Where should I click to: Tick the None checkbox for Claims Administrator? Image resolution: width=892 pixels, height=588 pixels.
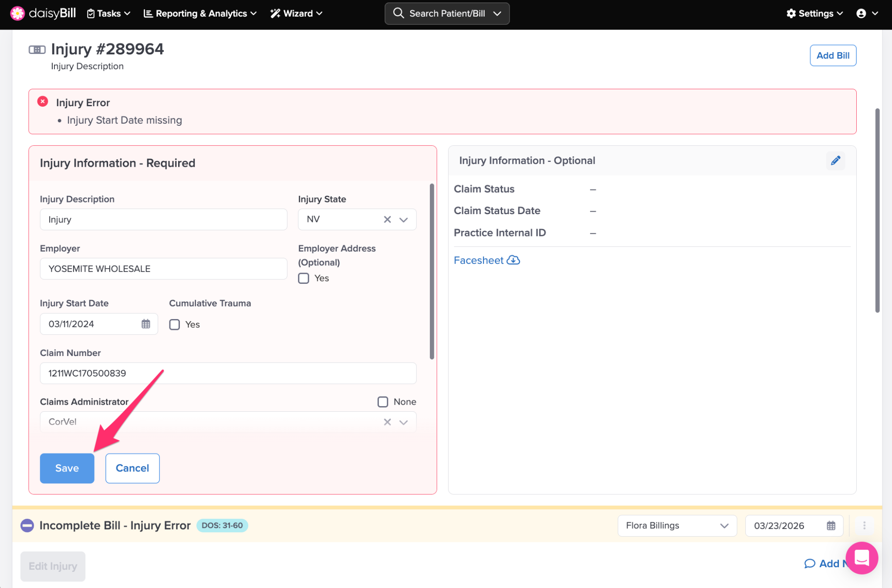coord(382,402)
